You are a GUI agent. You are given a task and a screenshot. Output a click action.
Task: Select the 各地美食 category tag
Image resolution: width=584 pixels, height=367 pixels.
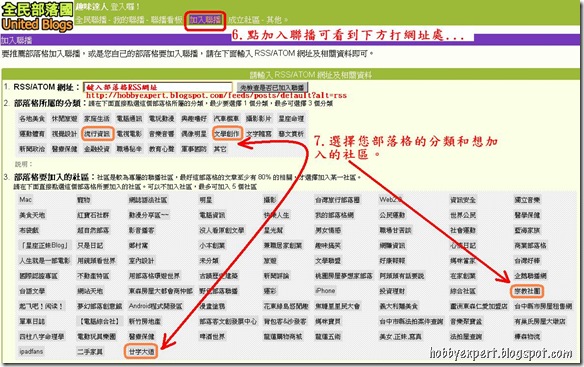[x=32, y=119]
